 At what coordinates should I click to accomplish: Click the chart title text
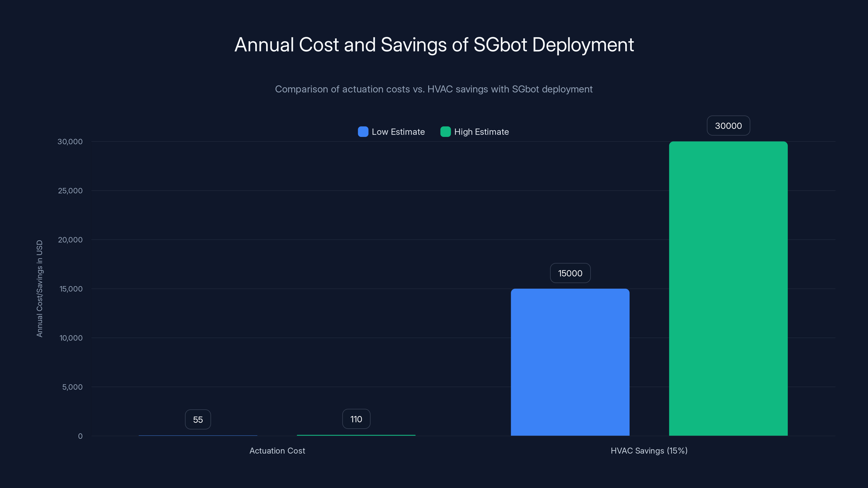click(x=434, y=44)
